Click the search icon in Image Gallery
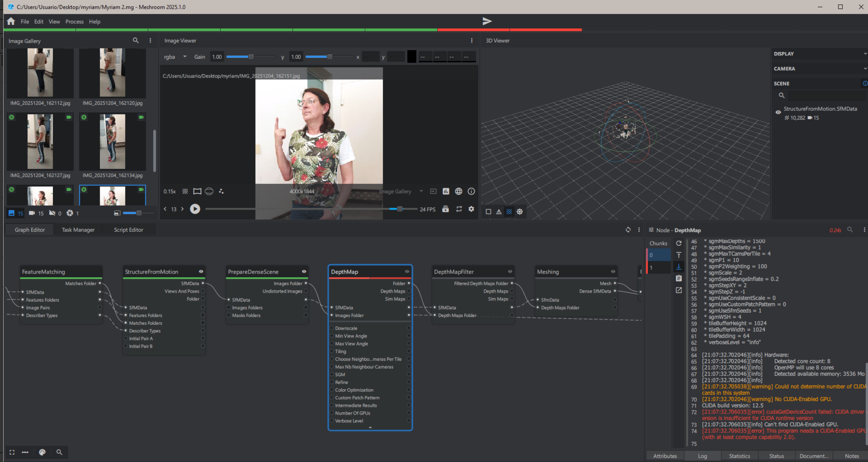 135,40
